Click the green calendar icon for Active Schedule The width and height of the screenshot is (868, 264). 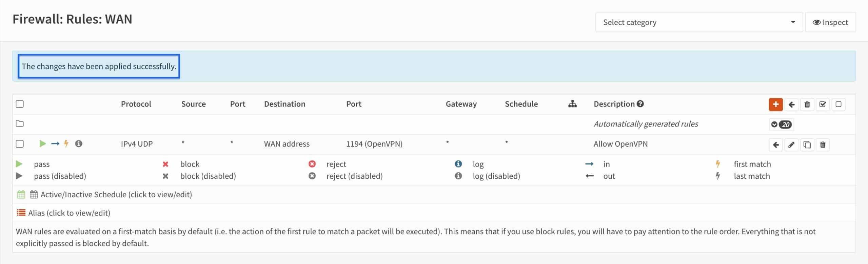pos(21,194)
